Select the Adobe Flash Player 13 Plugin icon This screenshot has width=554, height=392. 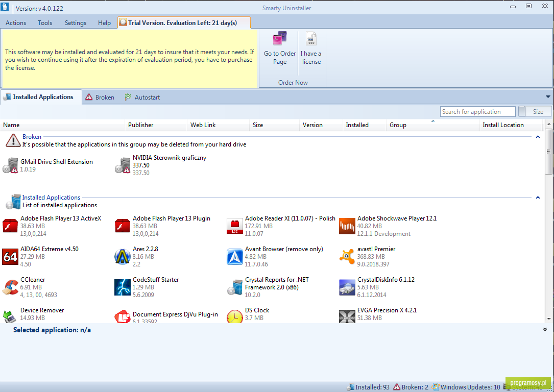coord(123,226)
